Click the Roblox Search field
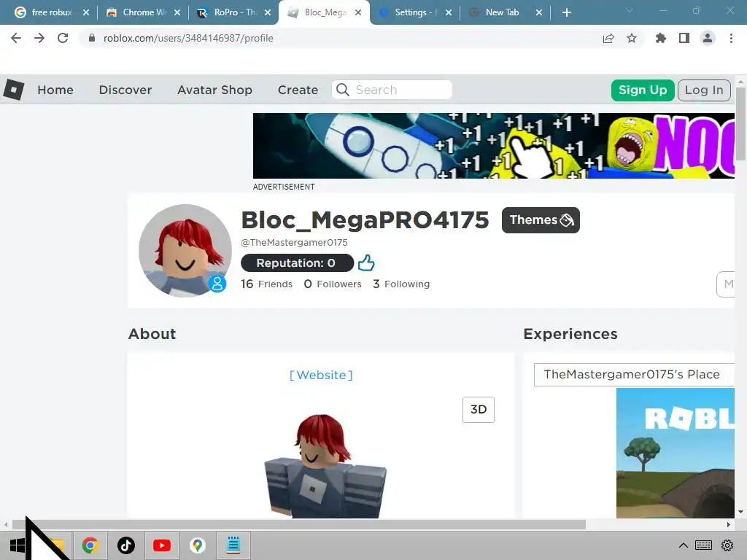The width and height of the screenshot is (747, 560). click(x=392, y=90)
